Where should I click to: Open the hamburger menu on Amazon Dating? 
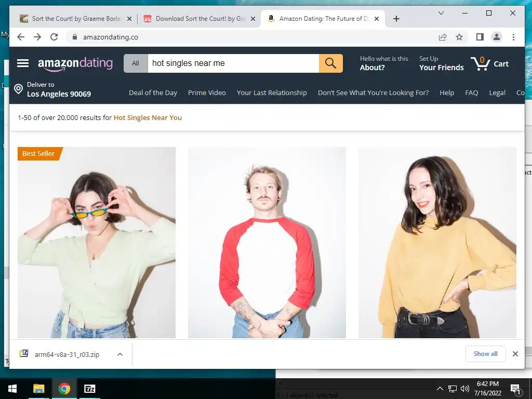tap(23, 63)
